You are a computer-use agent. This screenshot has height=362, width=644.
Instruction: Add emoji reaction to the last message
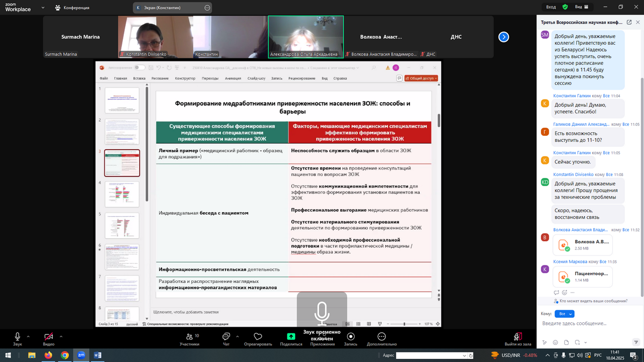click(x=565, y=292)
